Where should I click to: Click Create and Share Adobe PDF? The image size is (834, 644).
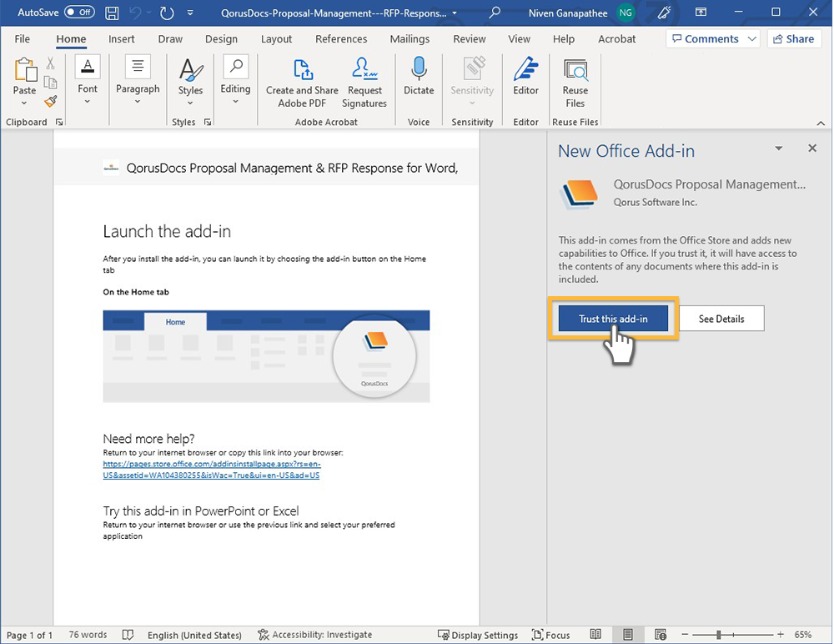(302, 83)
